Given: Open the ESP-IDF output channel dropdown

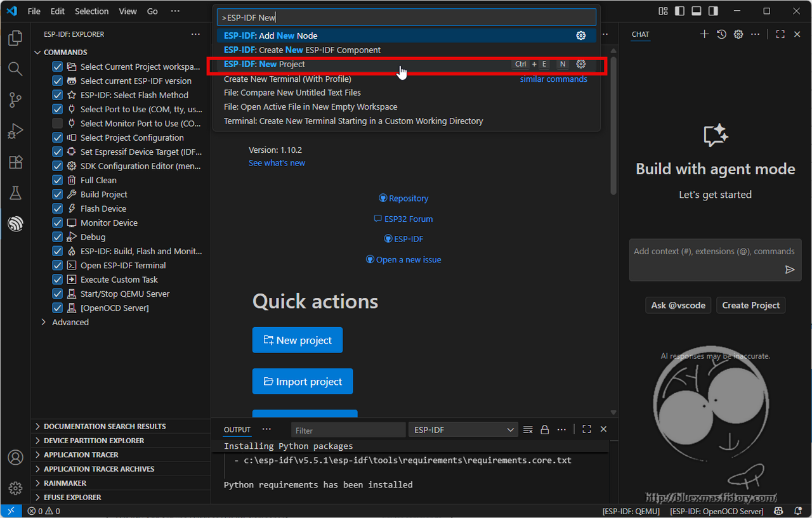Looking at the screenshot, I should [463, 430].
